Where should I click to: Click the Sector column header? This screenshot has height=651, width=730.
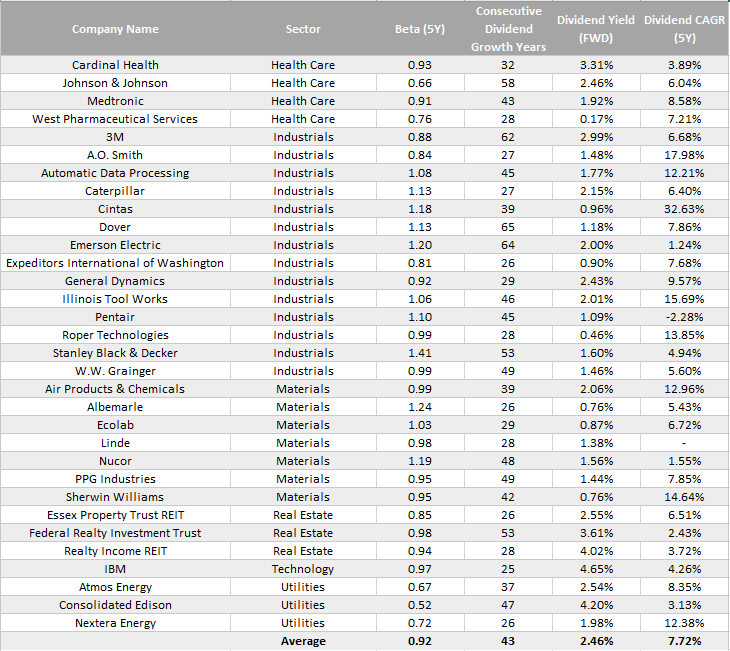click(x=303, y=29)
